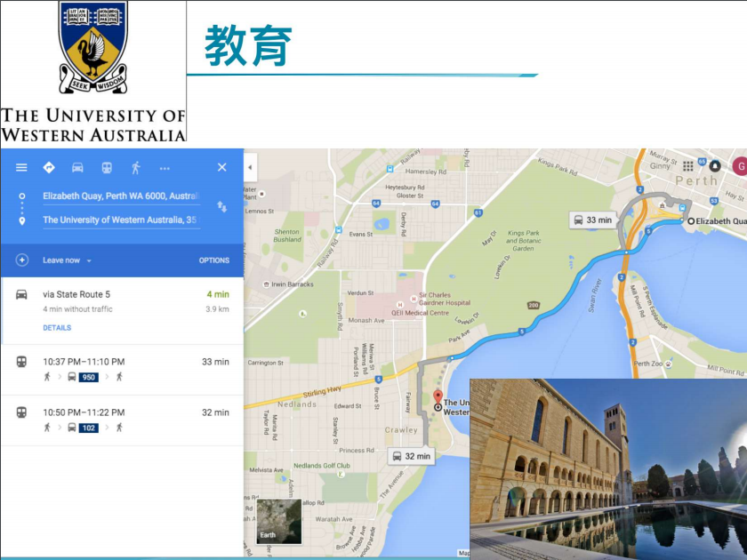Select the 10:37 PM–11:10 PM transit route

click(122, 370)
